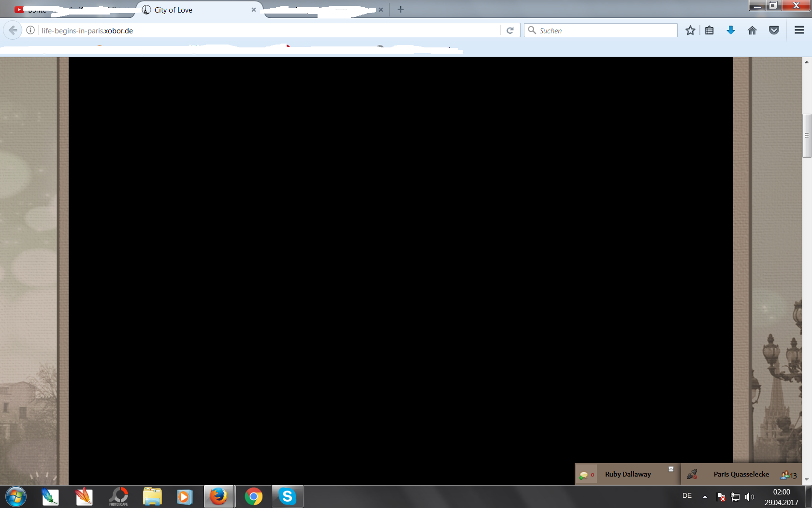
Task: Open a new browser tab
Action: point(401,9)
